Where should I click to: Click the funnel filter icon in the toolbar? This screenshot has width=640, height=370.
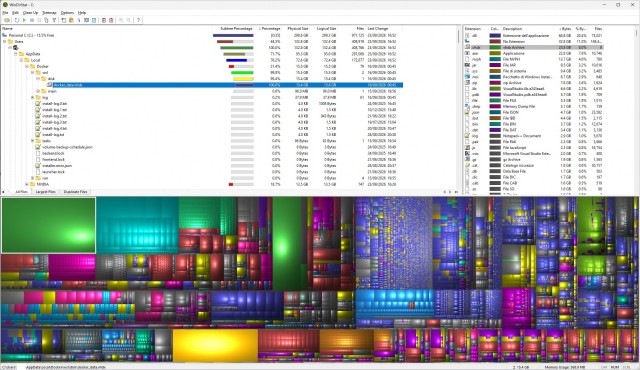54,20
